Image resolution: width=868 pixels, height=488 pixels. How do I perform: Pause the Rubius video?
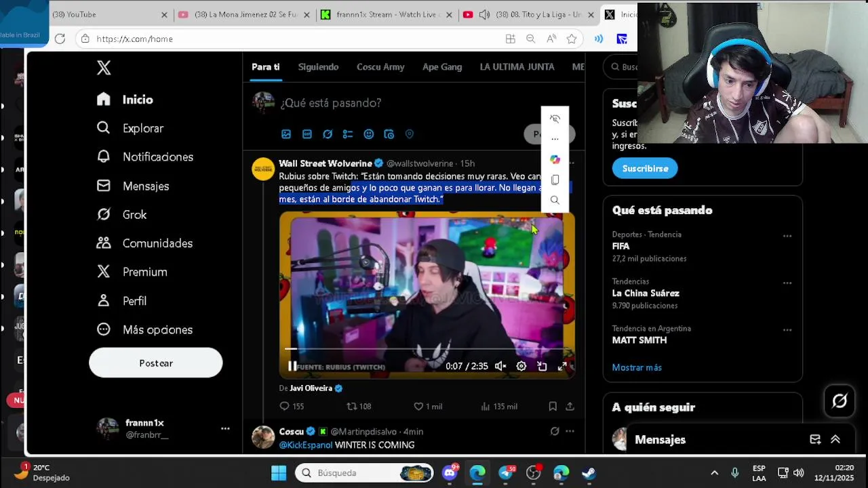[292, 367]
